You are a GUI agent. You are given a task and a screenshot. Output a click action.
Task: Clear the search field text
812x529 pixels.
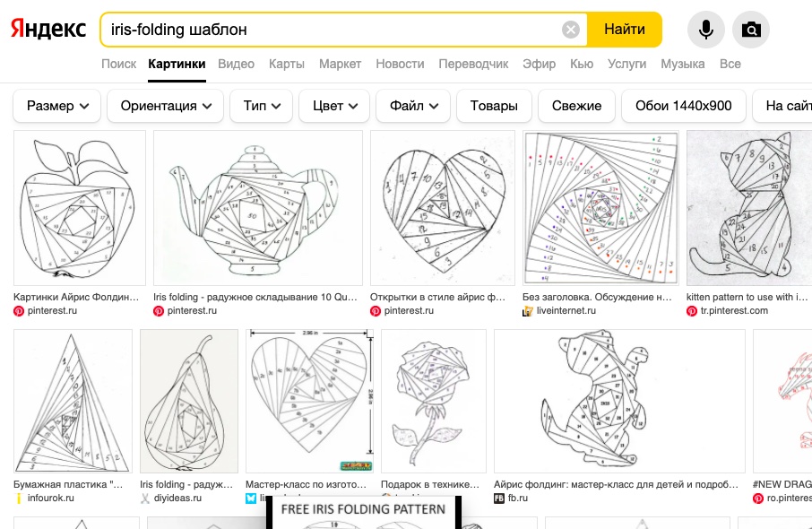pyautogui.click(x=571, y=30)
